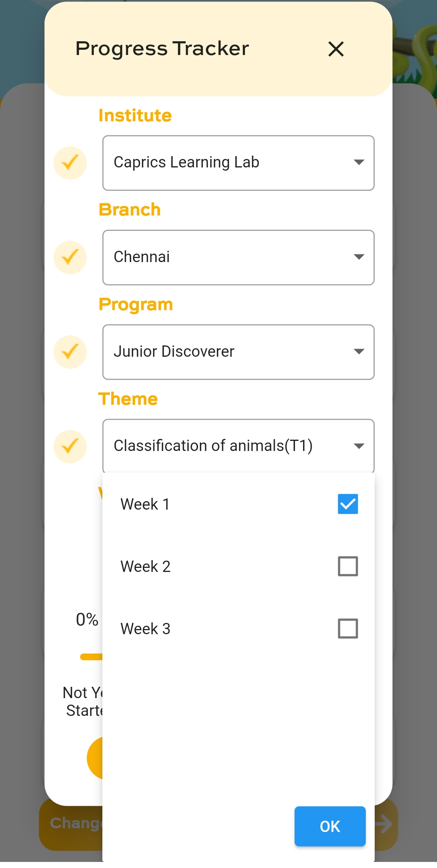Image resolution: width=437 pixels, height=868 pixels.
Task: Click the Institute dropdown arrow icon
Action: coord(359,163)
